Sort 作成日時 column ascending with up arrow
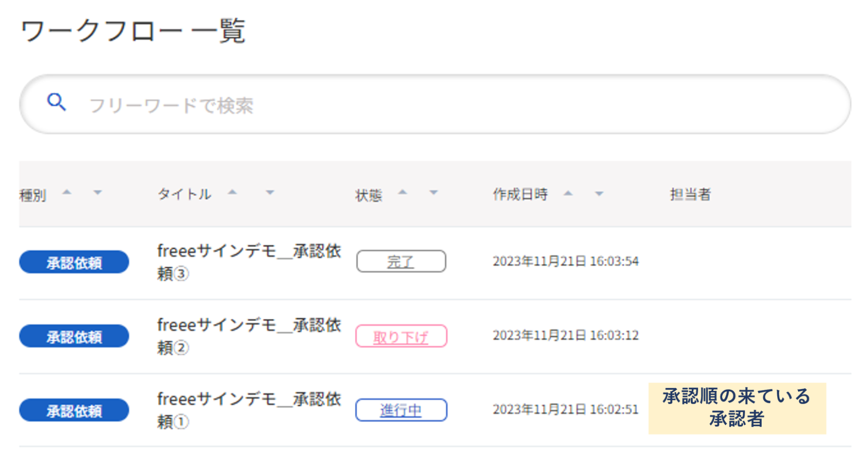 click(568, 193)
